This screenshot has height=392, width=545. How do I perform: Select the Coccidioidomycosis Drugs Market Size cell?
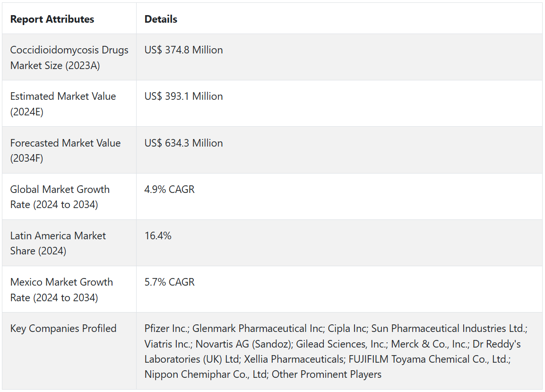(x=69, y=58)
